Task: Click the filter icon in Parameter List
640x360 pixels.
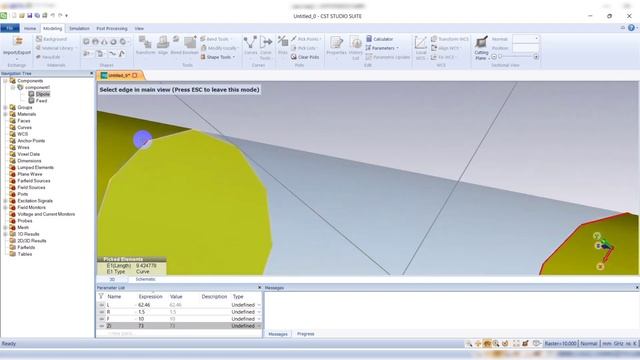Action: tap(101, 296)
